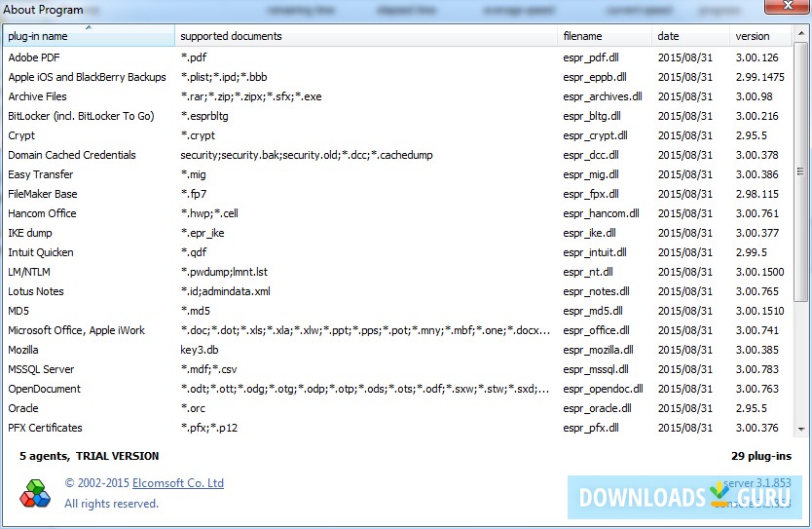Click the *.id;admindata.xml documents cell
This screenshot has width=812, height=529.
[x=225, y=291]
